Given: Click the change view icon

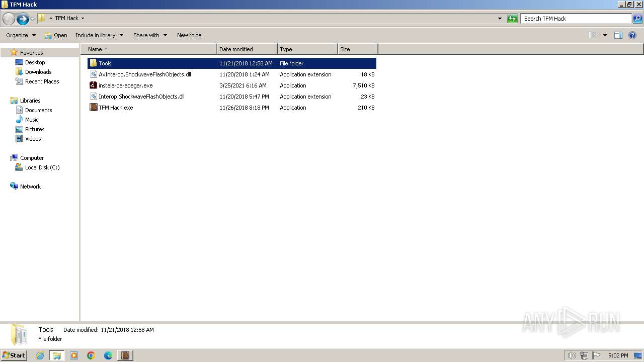Looking at the screenshot, I should pos(593,35).
